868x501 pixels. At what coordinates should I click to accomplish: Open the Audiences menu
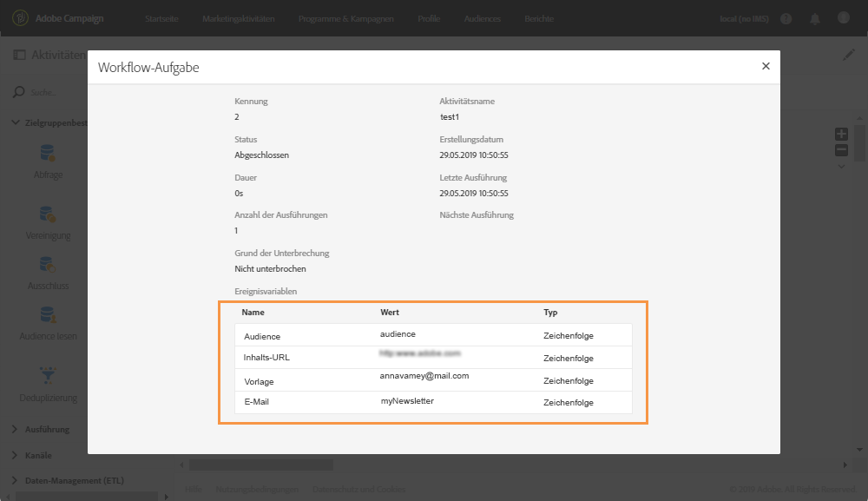click(x=482, y=19)
